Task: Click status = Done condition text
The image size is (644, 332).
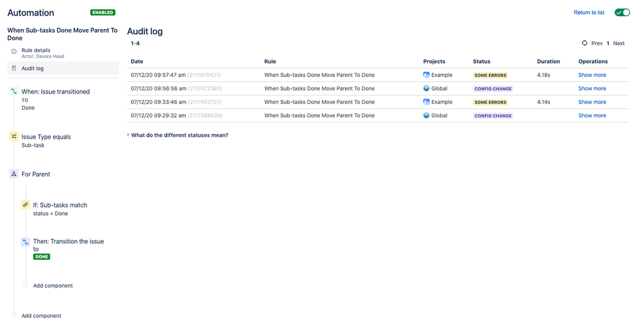Action: 50,213
